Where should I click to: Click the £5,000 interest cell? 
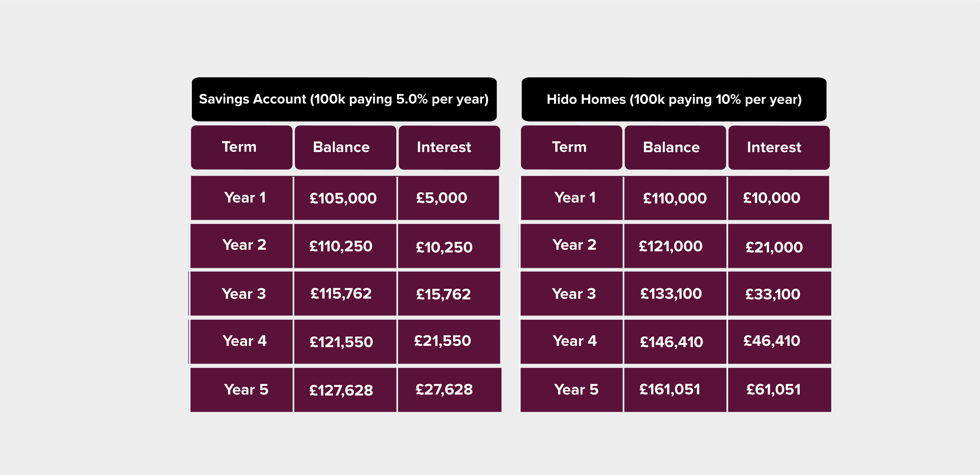coord(449,198)
